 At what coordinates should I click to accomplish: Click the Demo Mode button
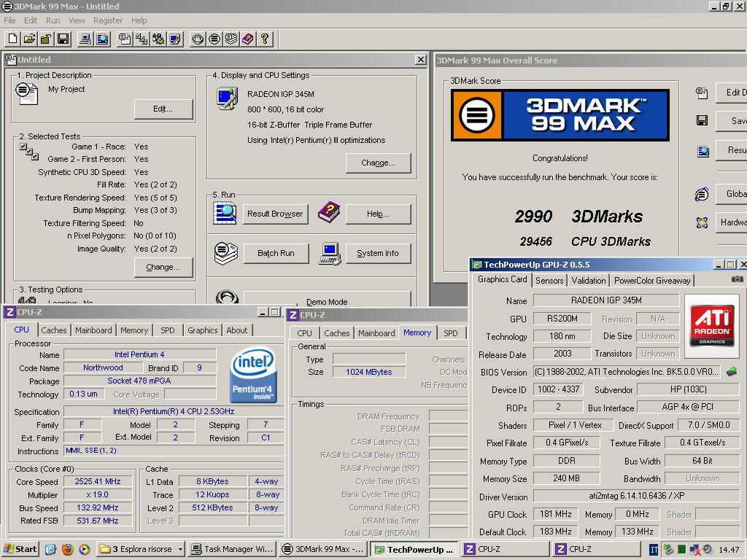(x=327, y=298)
